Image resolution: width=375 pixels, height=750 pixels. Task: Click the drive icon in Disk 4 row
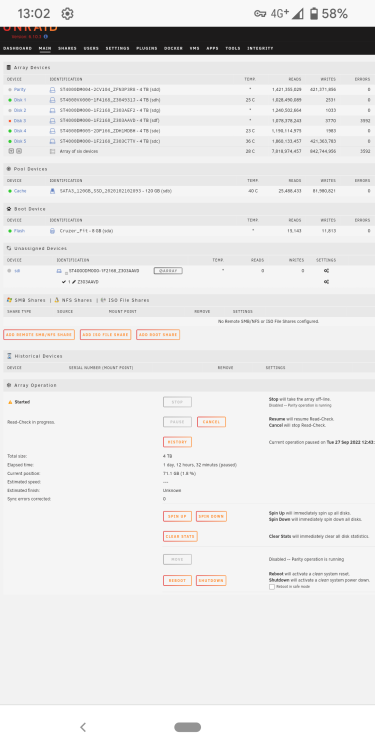(53, 131)
